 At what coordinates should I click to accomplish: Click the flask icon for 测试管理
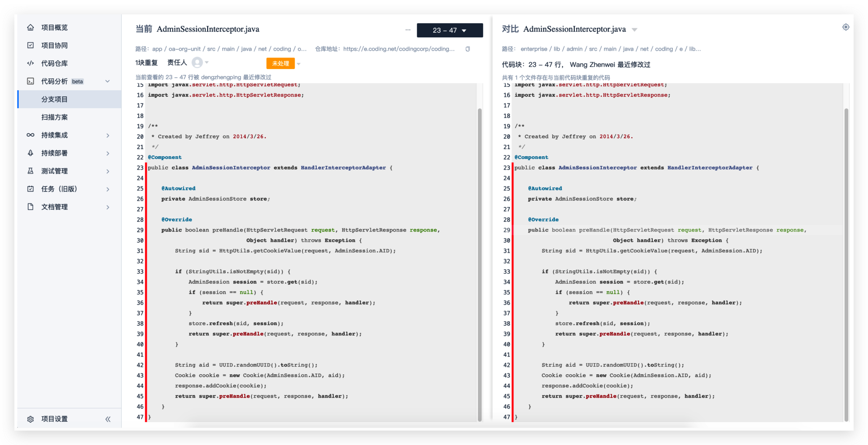[31, 171]
